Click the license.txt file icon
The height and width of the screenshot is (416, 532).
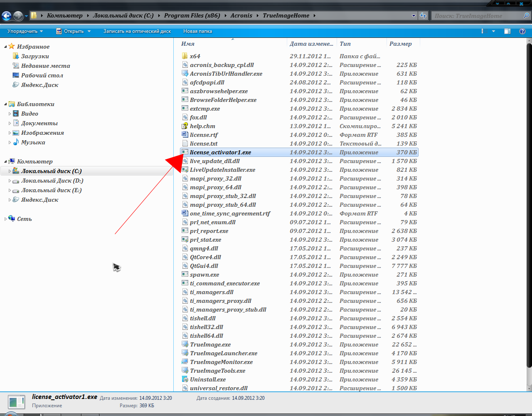coord(185,143)
